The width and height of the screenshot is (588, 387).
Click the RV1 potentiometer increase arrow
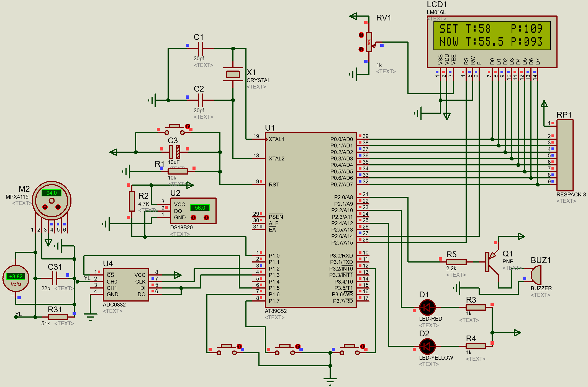361,35
